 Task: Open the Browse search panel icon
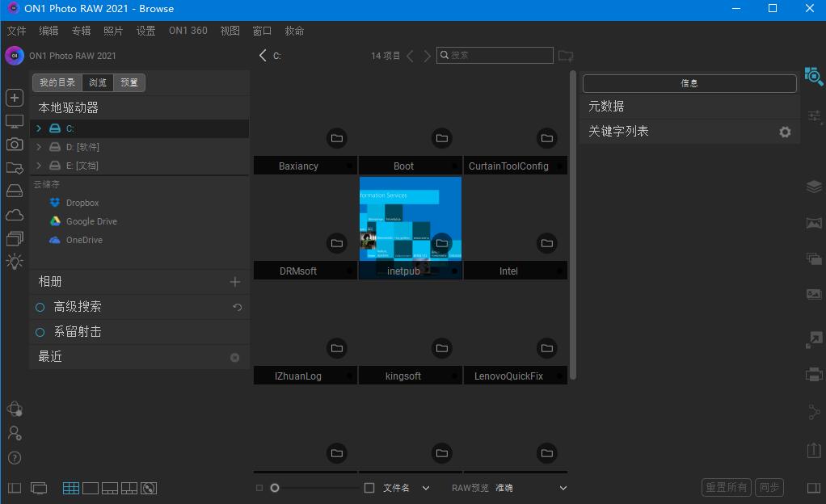coord(814,77)
